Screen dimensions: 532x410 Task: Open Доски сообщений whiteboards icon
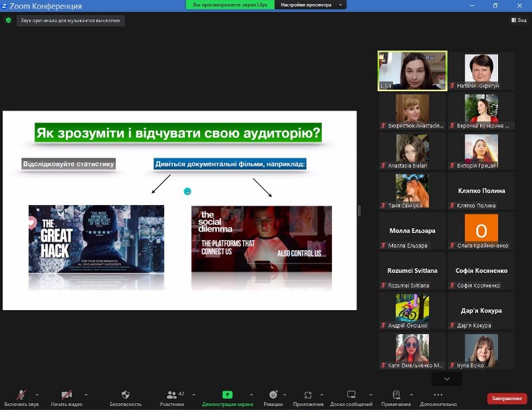351,395
